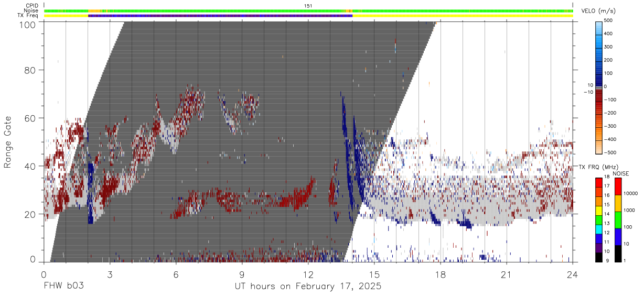Click the TX Freq row label
Screen dimensions: 644x297
(x=29, y=16)
